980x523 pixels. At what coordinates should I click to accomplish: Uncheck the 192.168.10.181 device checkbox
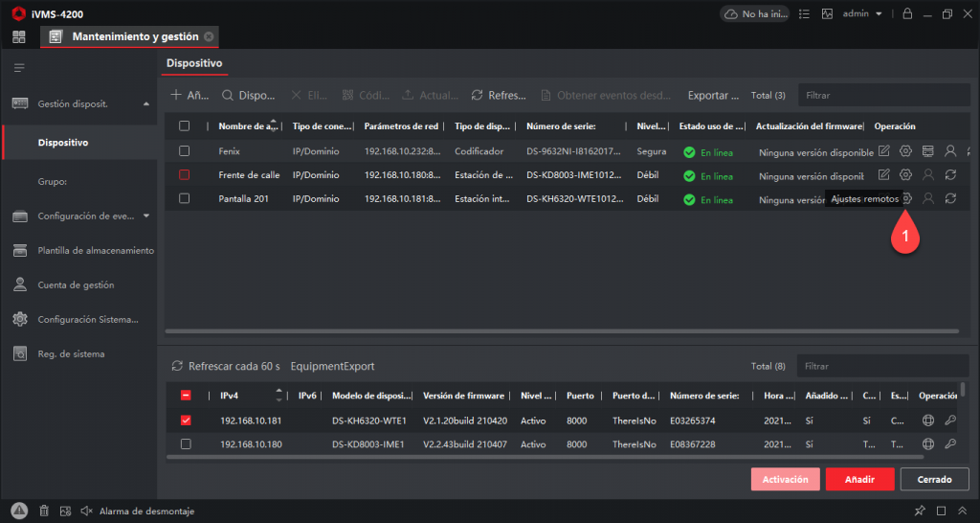tap(186, 421)
